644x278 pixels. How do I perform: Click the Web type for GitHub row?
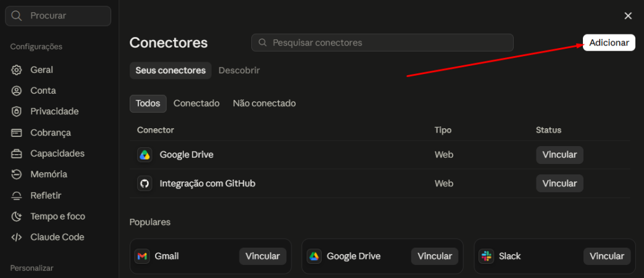443,183
